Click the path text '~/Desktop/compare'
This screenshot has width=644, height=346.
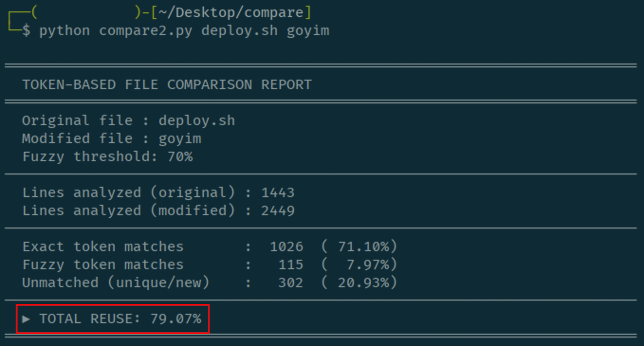(231, 13)
